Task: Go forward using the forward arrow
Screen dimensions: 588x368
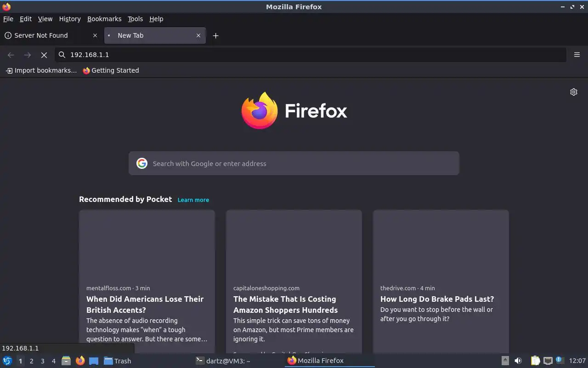Action: [x=28, y=55]
